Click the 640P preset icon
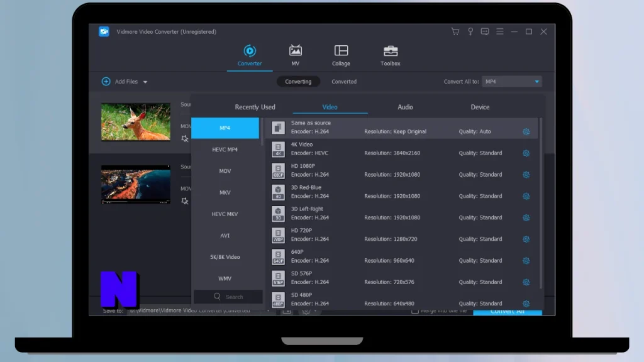The width and height of the screenshot is (644, 362). (x=278, y=257)
